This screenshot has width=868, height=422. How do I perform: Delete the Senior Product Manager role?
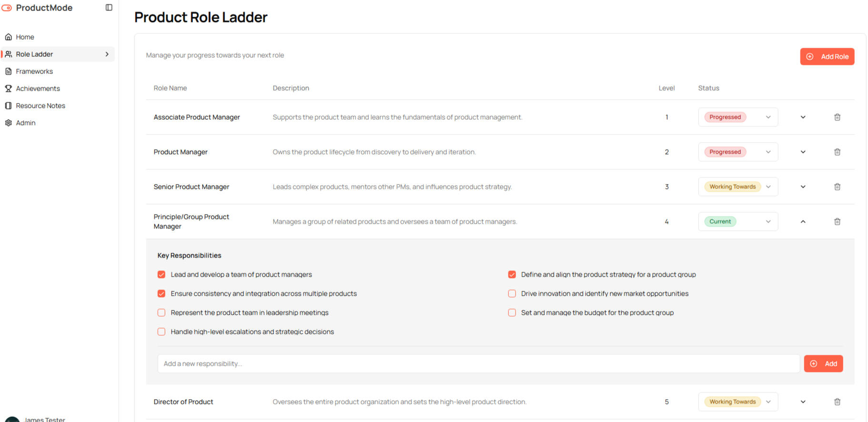(837, 187)
